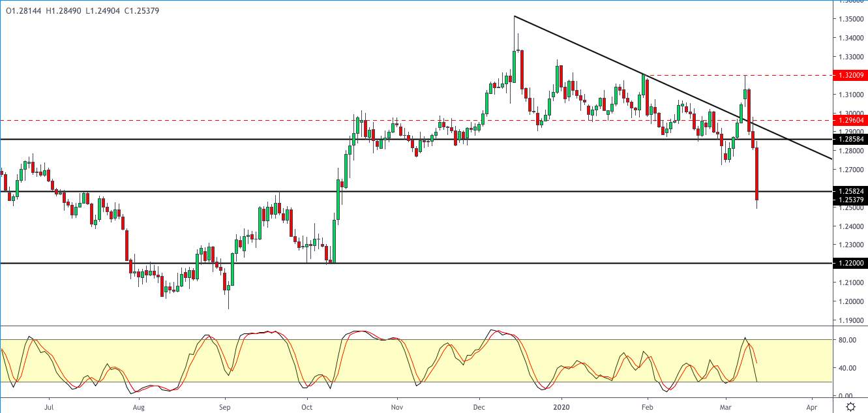Select the descending black trendline

[x=673, y=87]
